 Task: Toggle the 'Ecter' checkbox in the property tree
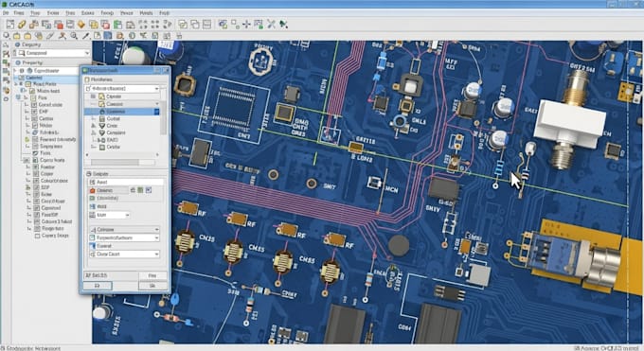pyautogui.click(x=37, y=194)
